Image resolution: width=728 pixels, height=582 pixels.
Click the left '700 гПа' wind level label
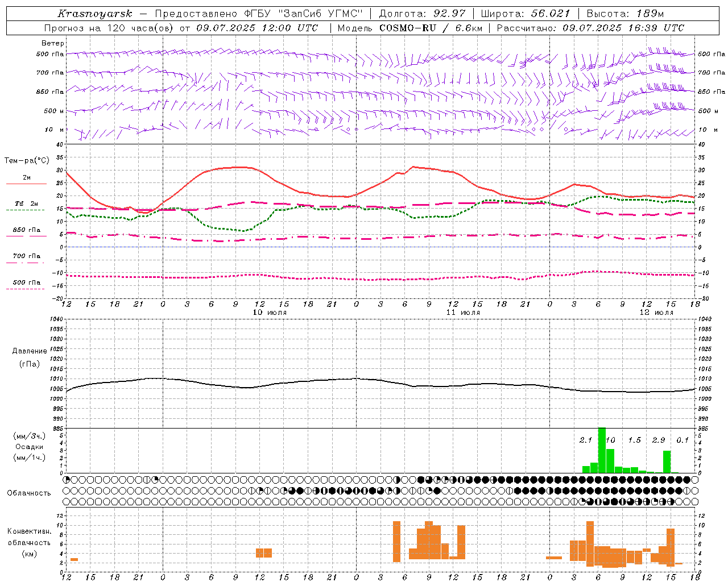pyautogui.click(x=50, y=73)
